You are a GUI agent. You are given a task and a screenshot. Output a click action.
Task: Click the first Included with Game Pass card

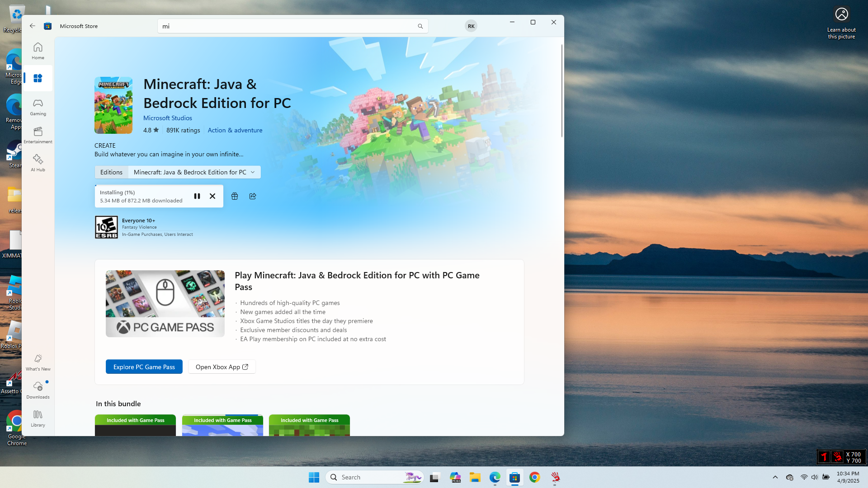[135, 425]
